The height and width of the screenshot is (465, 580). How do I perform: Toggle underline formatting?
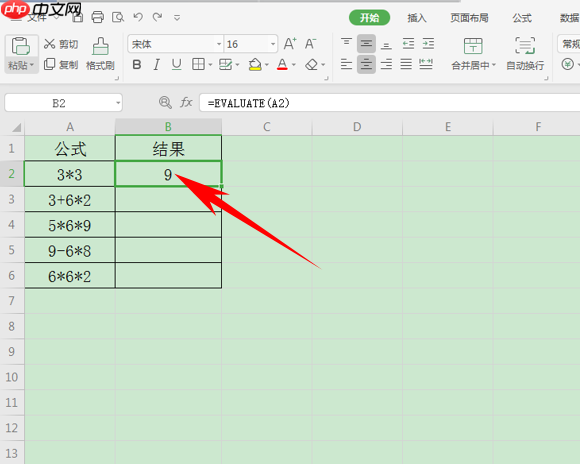click(x=176, y=65)
